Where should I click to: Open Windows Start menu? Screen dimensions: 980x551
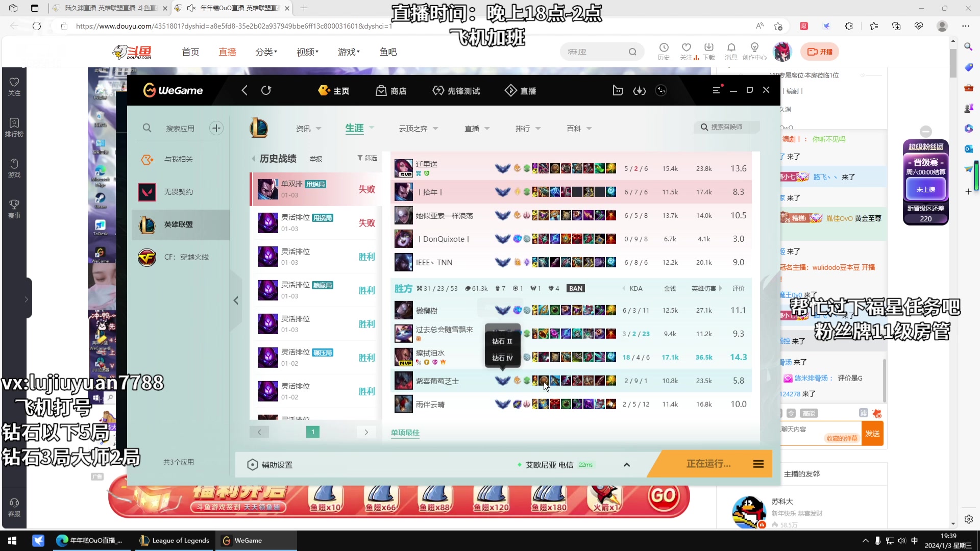pyautogui.click(x=12, y=540)
